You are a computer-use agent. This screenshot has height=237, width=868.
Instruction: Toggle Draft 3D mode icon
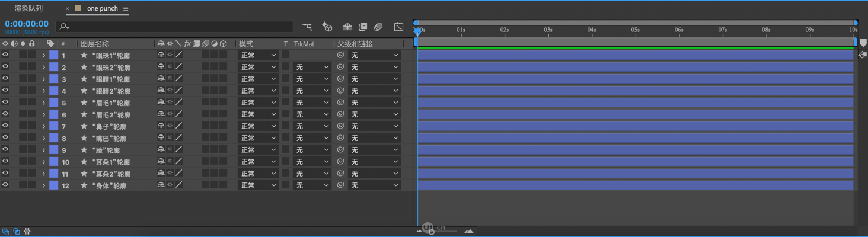click(327, 27)
